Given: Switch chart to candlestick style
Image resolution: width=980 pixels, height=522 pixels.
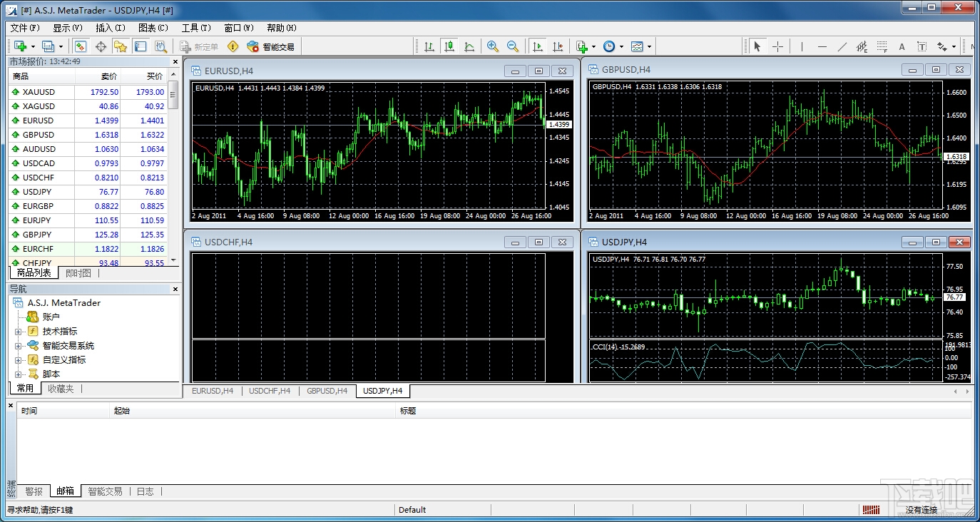Looking at the screenshot, I should (449, 46).
